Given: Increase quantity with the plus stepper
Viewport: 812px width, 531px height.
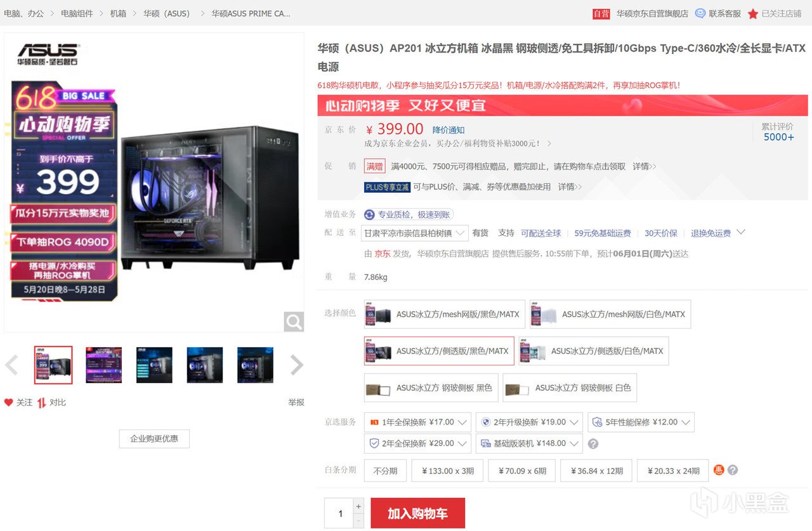Looking at the screenshot, I should (x=358, y=506).
